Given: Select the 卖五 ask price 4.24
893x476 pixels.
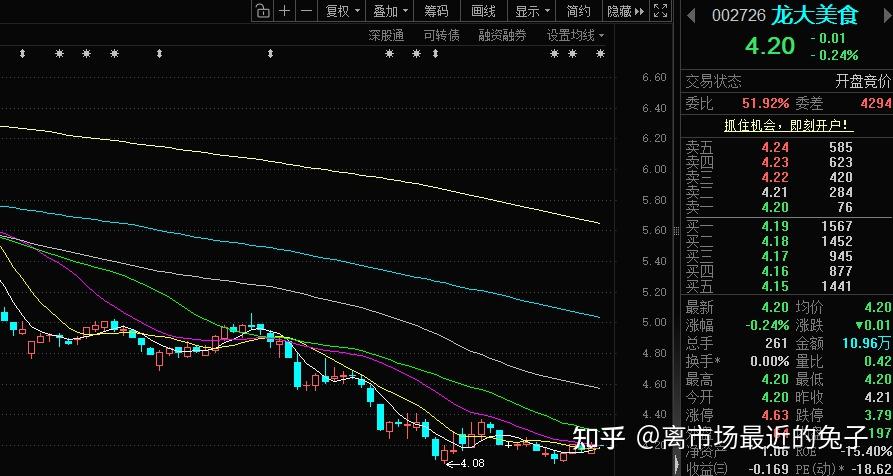Looking at the screenshot, I should click(773, 147).
